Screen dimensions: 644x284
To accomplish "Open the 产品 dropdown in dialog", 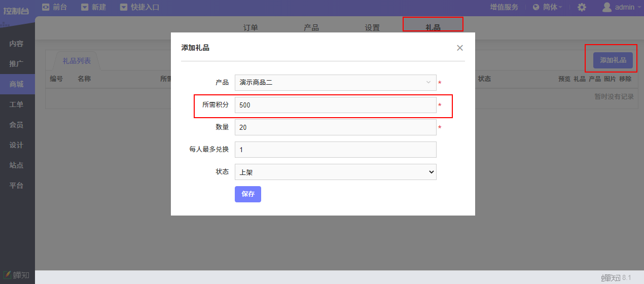I will tap(335, 83).
